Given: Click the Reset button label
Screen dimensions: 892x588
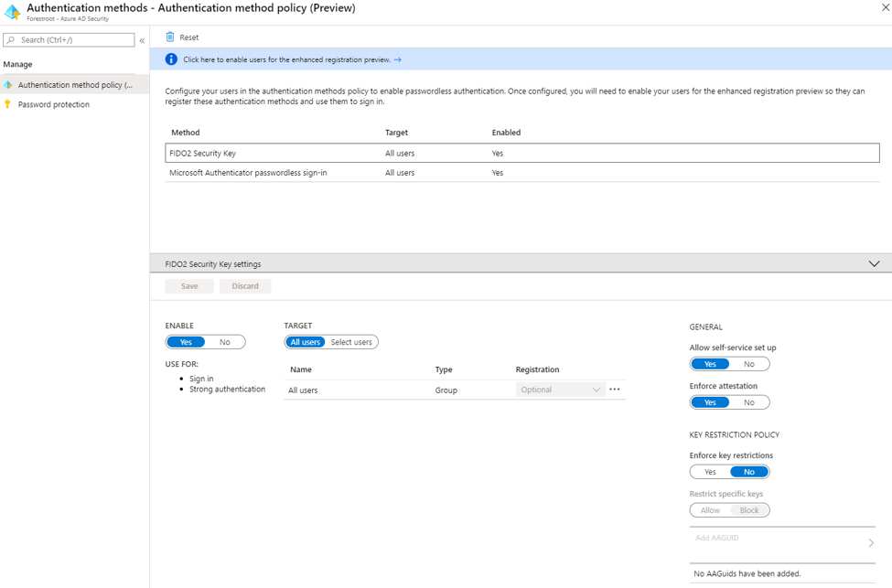Looking at the screenshot, I should (x=188, y=37).
